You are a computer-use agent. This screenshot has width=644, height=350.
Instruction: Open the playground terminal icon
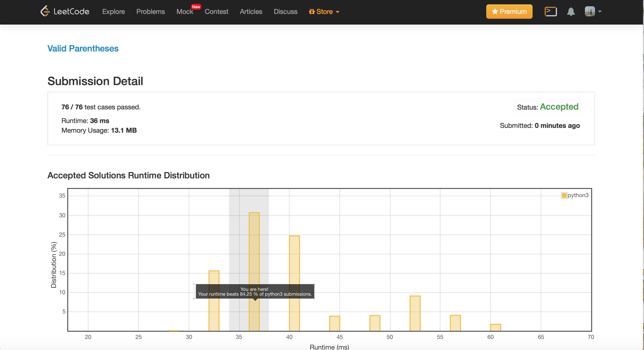point(551,12)
